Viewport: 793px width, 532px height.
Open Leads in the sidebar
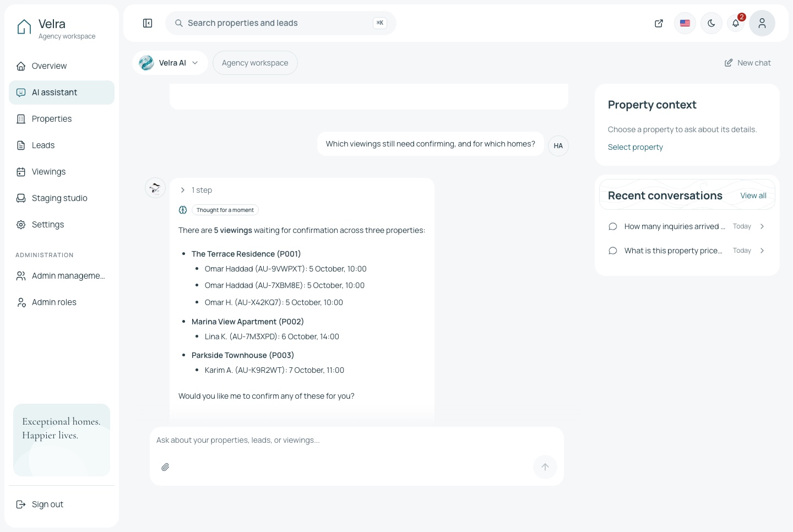click(x=62, y=145)
